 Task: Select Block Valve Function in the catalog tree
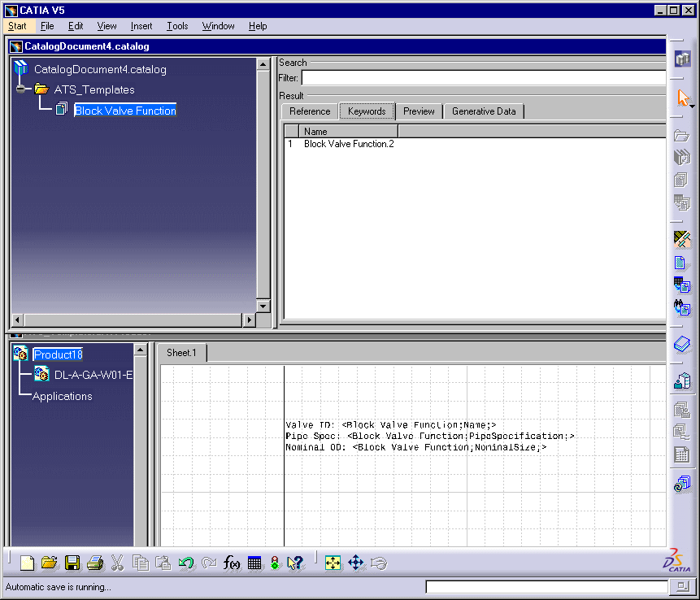click(x=125, y=111)
